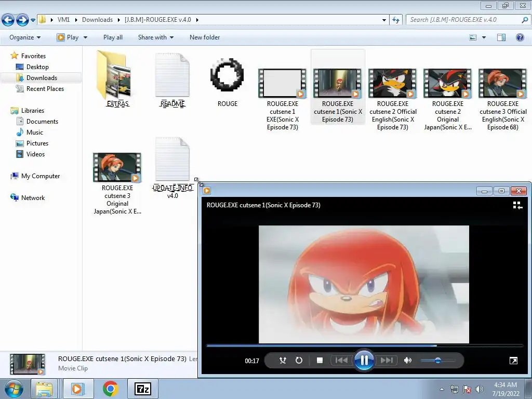
Task: Show hidden system tray icons
Action: [x=442, y=389]
